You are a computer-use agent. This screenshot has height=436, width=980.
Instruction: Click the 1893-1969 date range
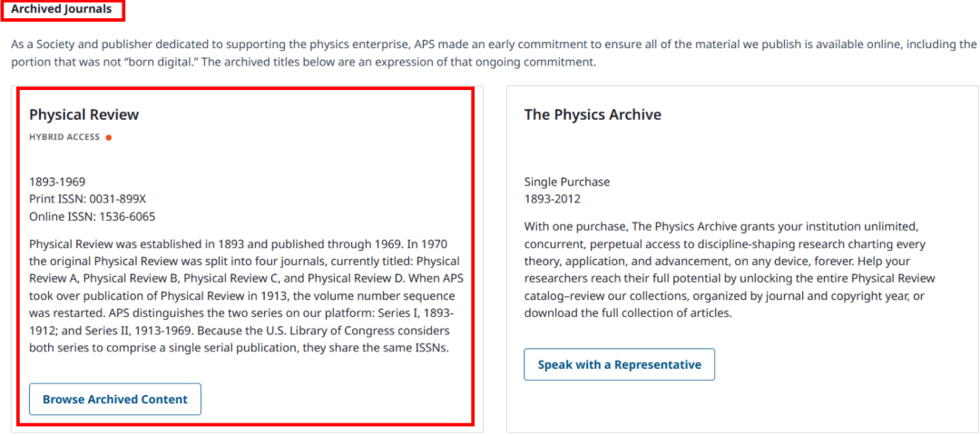point(57,182)
